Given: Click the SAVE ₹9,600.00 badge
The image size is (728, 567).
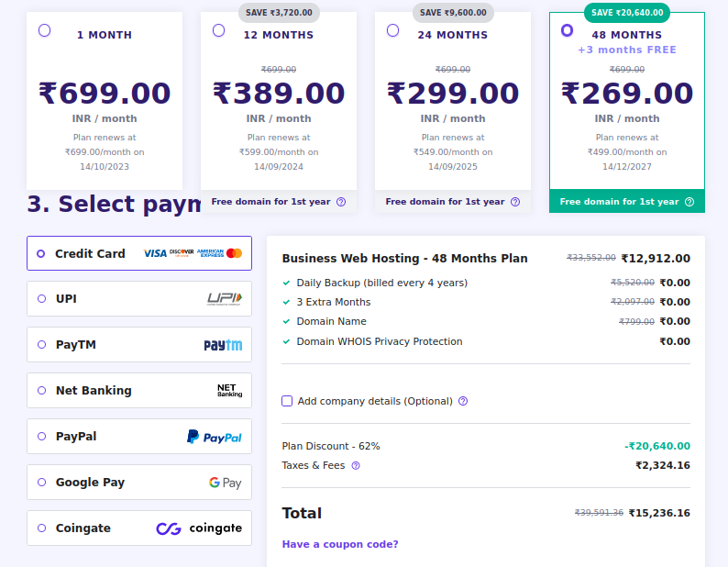Looking at the screenshot, I should pos(453,13).
